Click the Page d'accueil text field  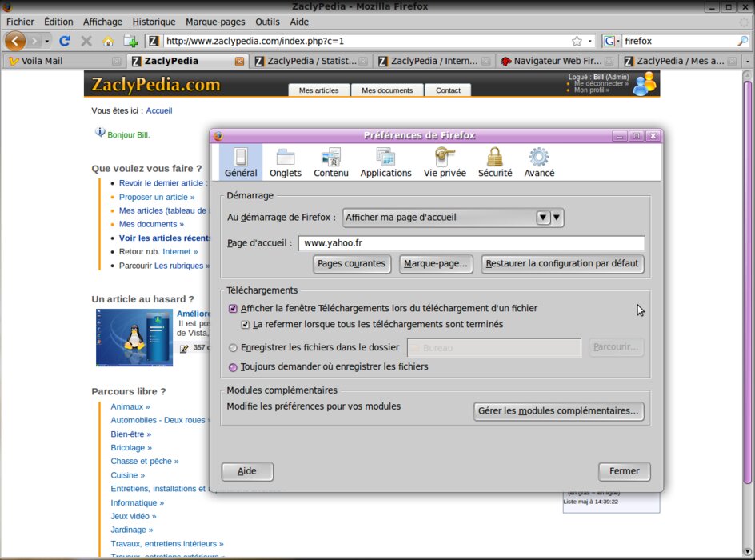(x=472, y=243)
